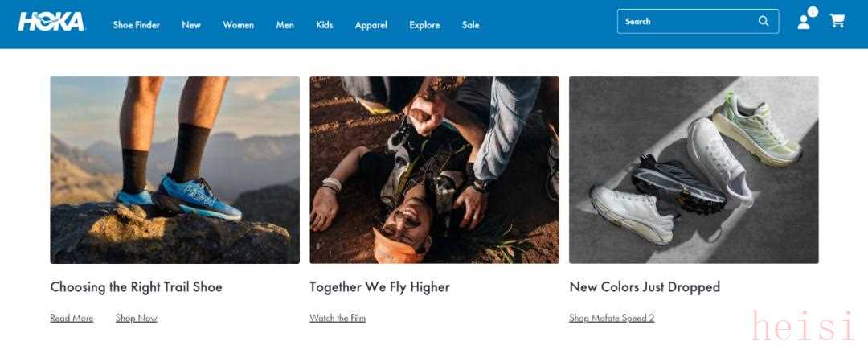This screenshot has height=350, width=868.
Task: Go to the Men menu
Action: [x=285, y=25]
